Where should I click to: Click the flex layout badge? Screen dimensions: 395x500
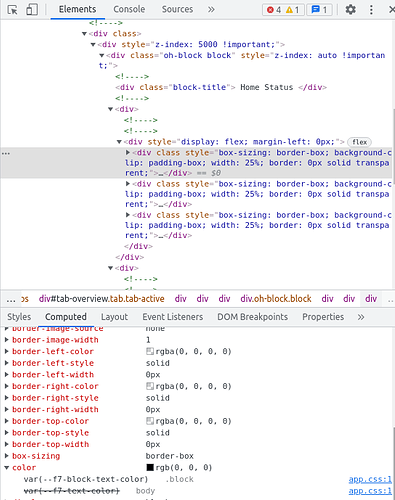pos(359,142)
